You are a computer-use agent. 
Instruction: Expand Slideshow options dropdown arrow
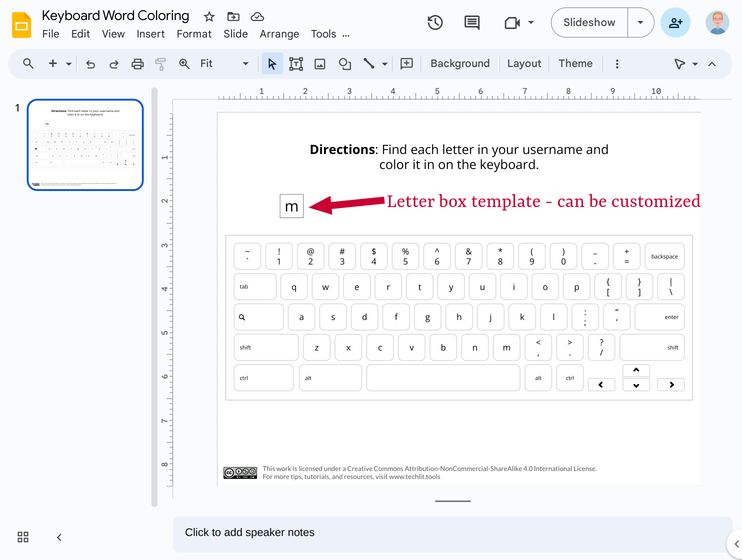(x=640, y=22)
